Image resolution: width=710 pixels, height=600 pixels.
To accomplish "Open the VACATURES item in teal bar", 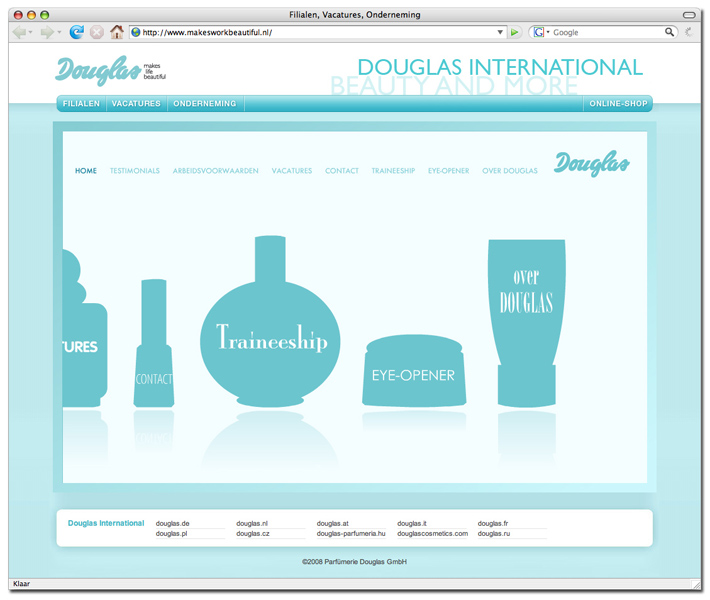I will [x=136, y=104].
